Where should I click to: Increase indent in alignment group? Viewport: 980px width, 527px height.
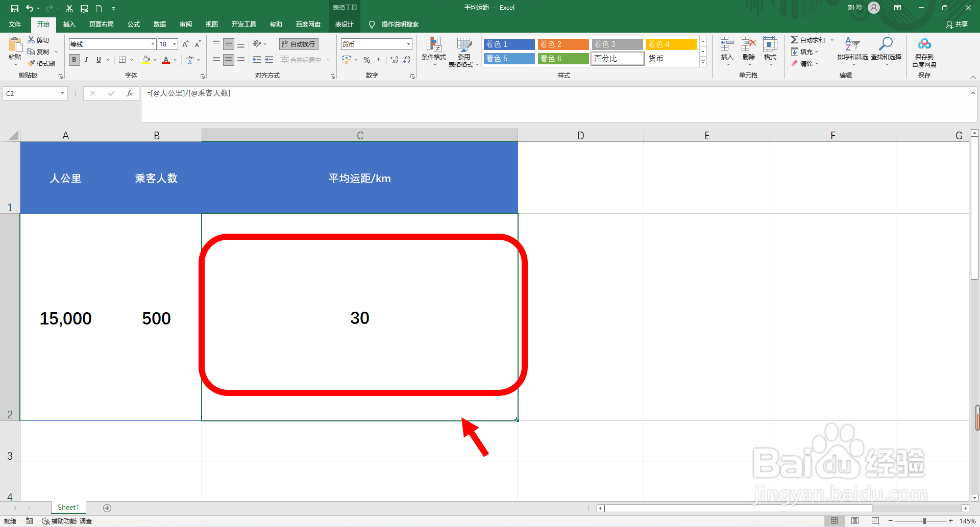click(x=269, y=60)
